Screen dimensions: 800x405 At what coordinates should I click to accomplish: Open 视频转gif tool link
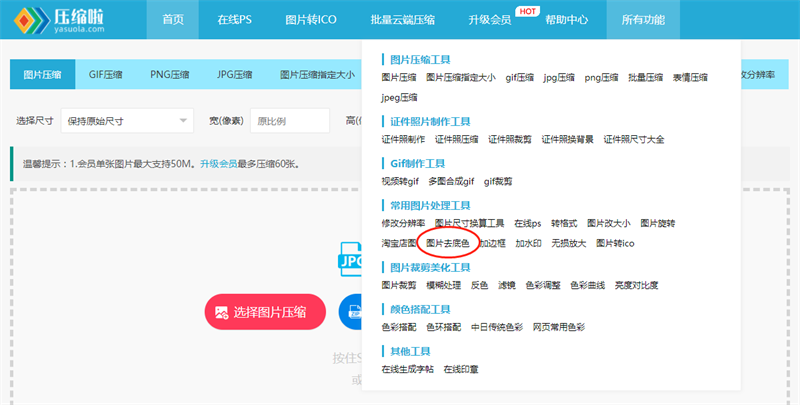coord(400,181)
